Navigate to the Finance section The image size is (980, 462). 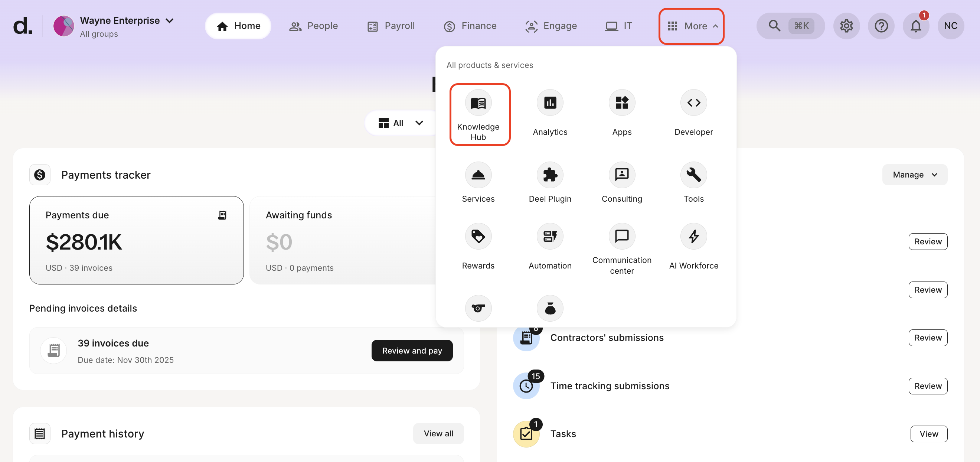470,26
